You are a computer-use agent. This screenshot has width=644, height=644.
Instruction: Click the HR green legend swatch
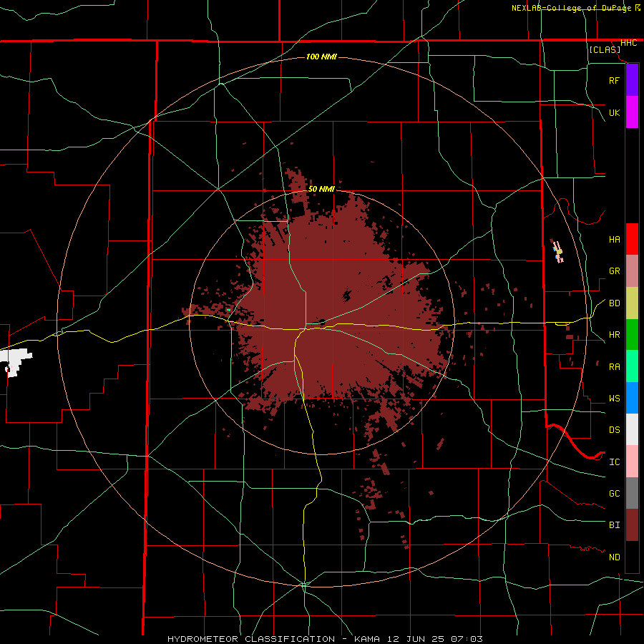[x=632, y=335]
